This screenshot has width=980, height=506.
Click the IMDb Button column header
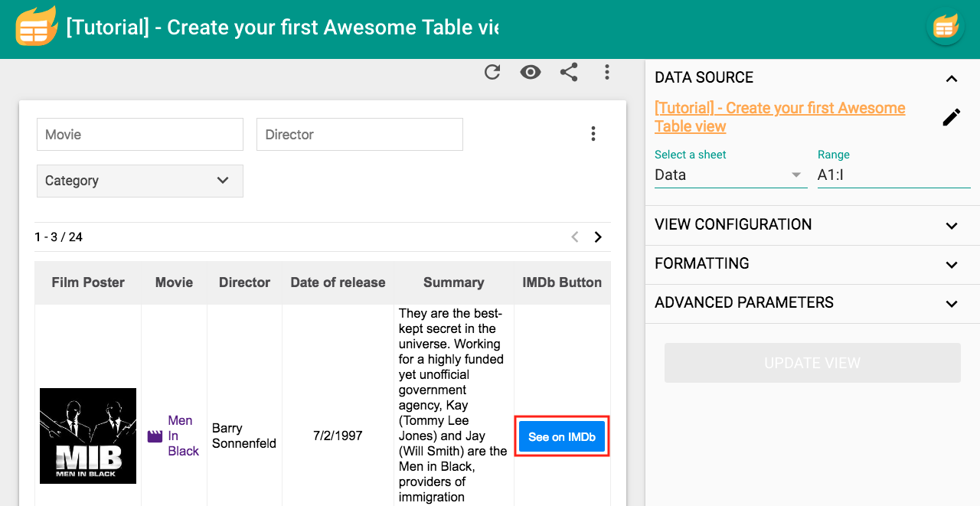tap(562, 282)
